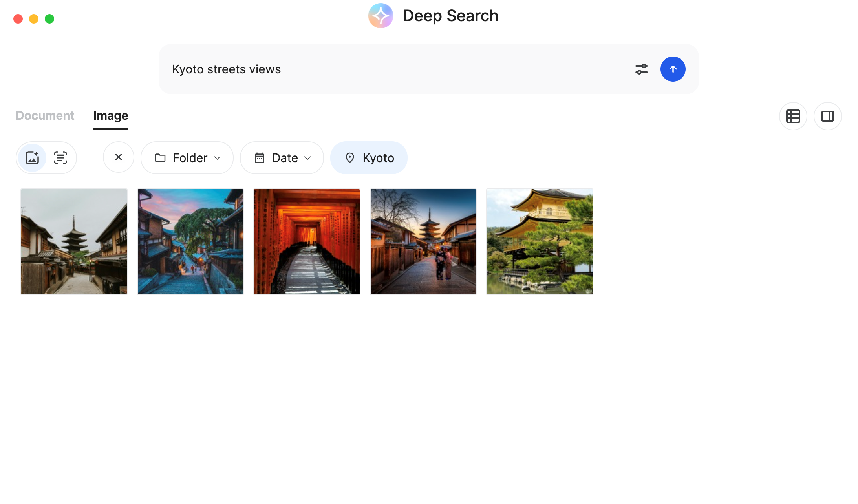Open the Folder filter dropdown

(187, 158)
